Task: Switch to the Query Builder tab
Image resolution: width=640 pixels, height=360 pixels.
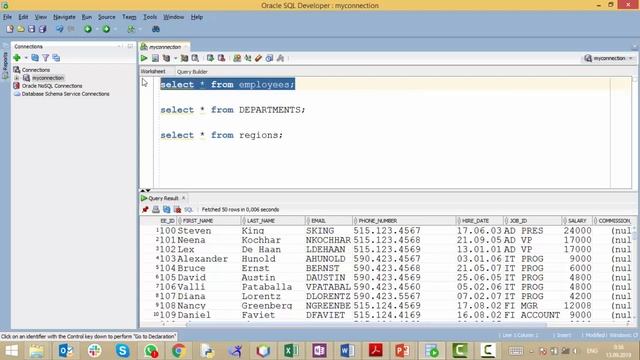Action: (192, 72)
